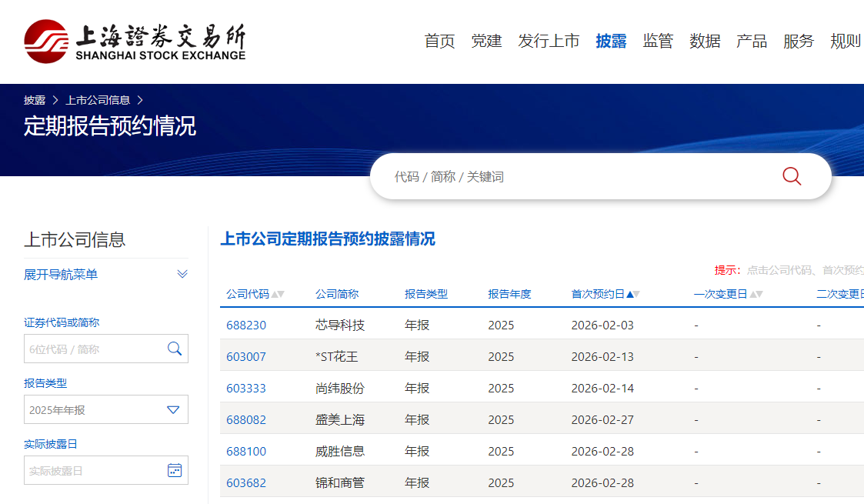Open the 2025年年报 report type dropdown
The image size is (864, 504).
(173, 409)
